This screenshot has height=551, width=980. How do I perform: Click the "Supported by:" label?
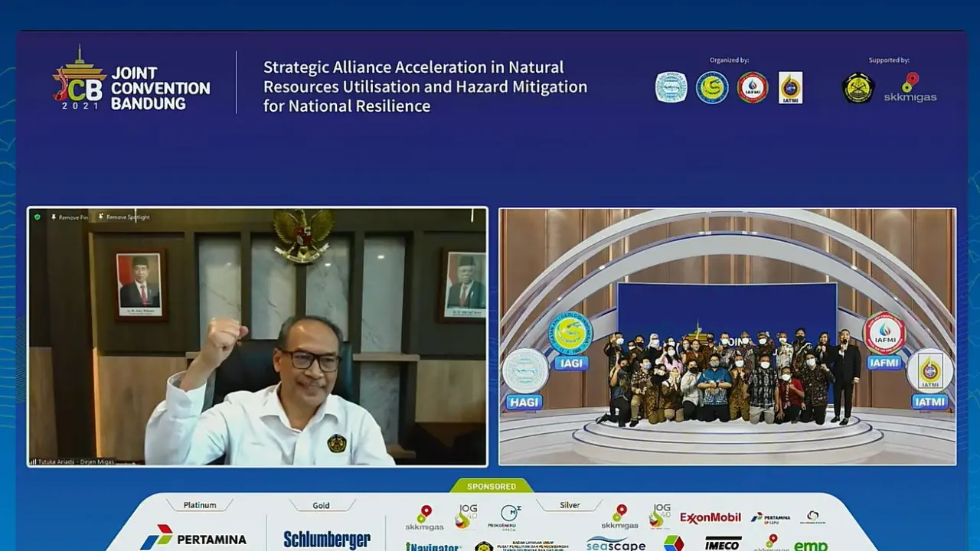[889, 60]
